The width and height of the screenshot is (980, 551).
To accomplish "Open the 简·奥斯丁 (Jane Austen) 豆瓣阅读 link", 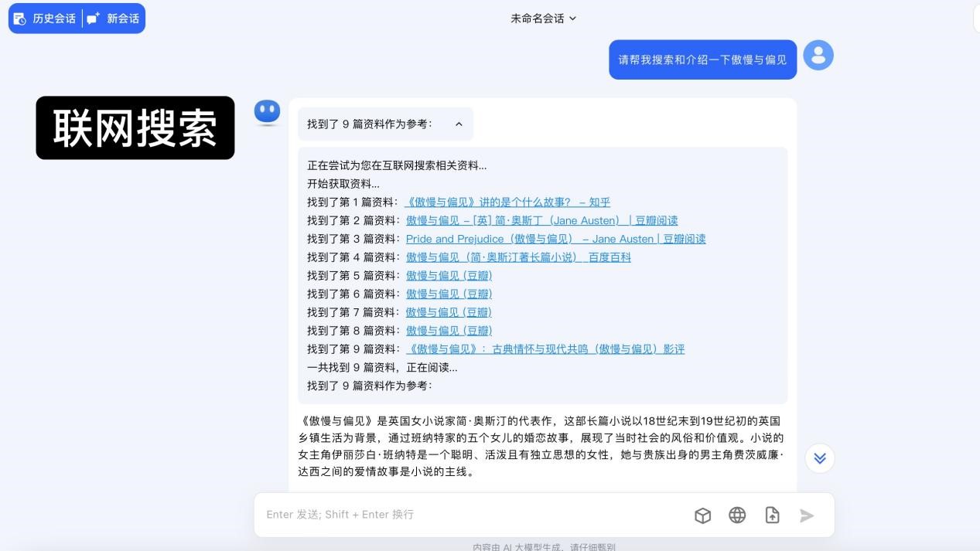I will point(541,220).
